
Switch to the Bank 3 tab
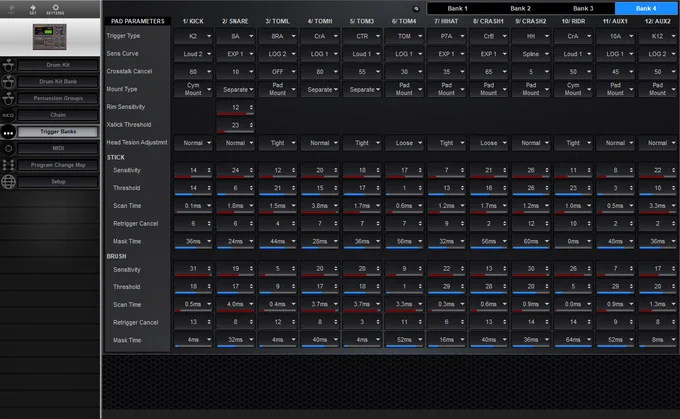(x=583, y=8)
